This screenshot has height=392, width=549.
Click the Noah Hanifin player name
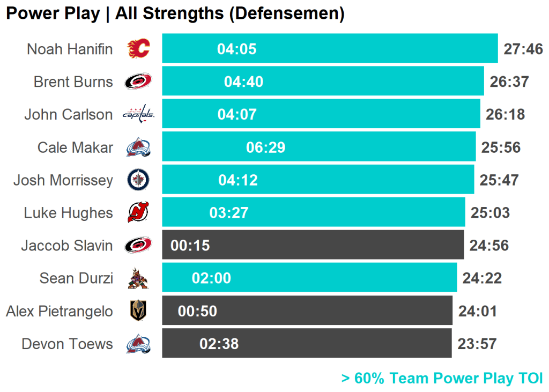coord(70,49)
